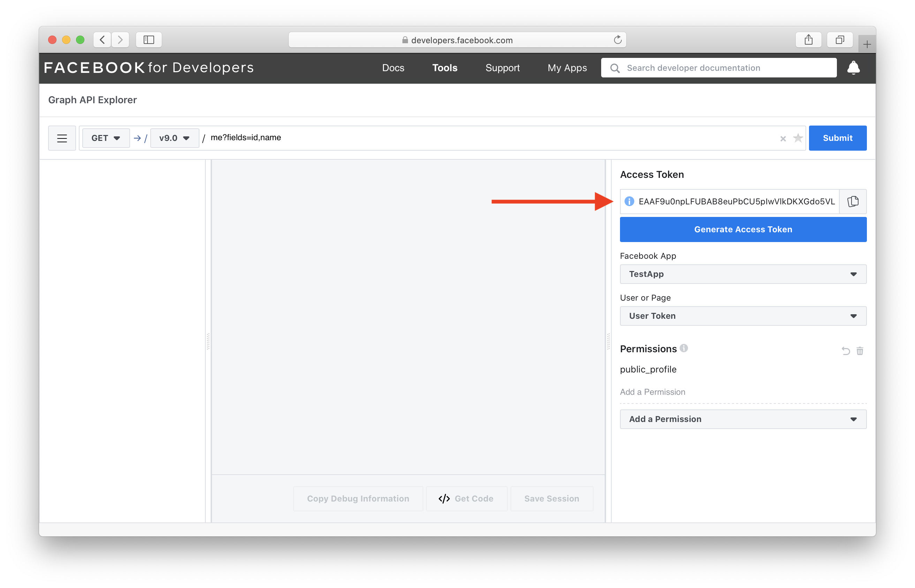Click the left panel resize handle
The height and width of the screenshot is (588, 915).
tap(208, 341)
